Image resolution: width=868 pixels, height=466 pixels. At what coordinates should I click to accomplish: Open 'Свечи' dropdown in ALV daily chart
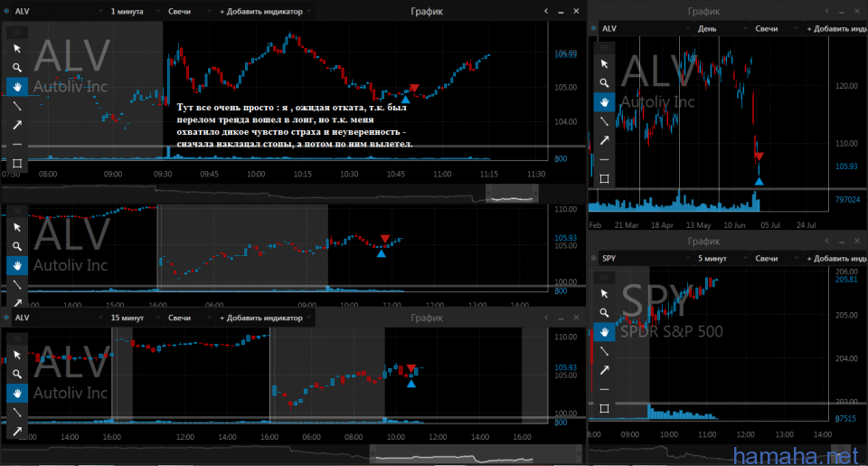pos(777,28)
